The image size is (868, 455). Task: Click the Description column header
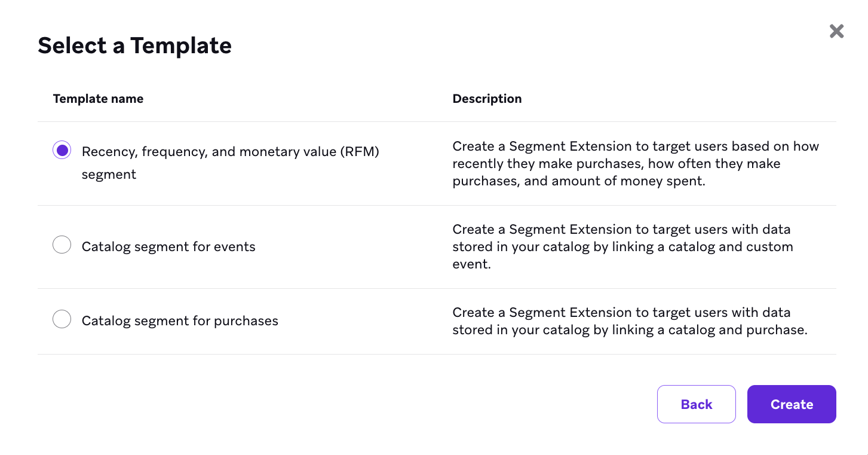(487, 99)
